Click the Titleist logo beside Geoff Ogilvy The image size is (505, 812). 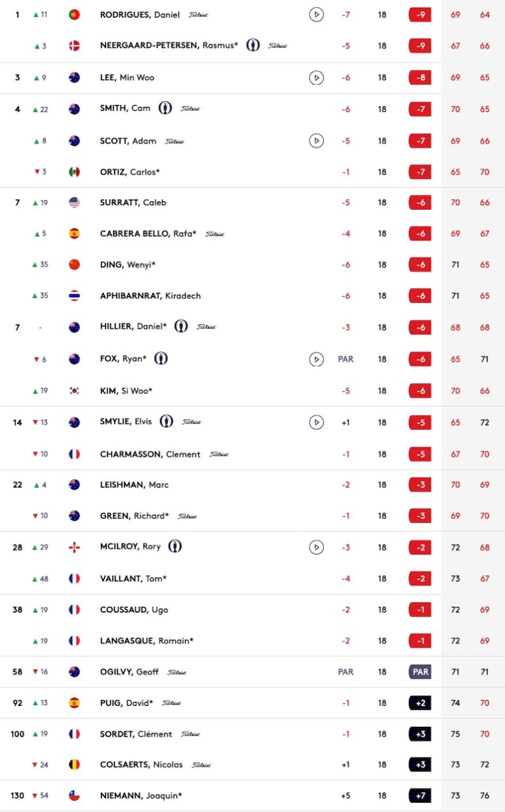click(176, 672)
